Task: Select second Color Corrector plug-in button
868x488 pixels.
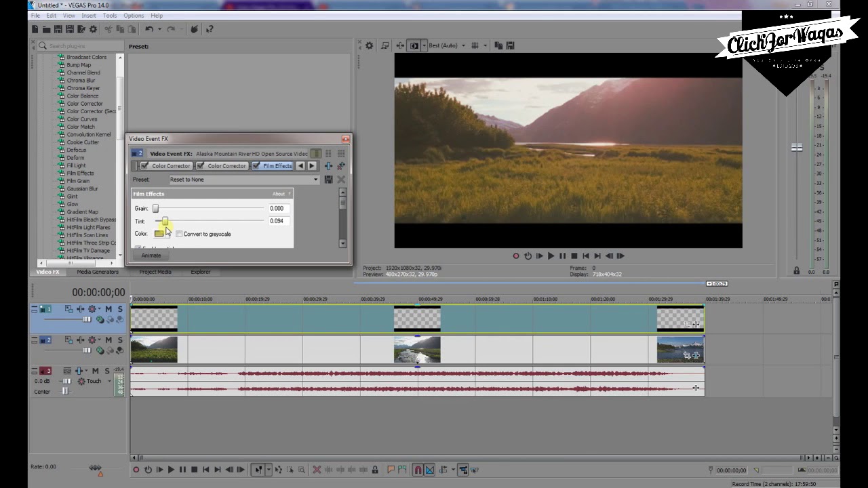Action: (x=221, y=166)
